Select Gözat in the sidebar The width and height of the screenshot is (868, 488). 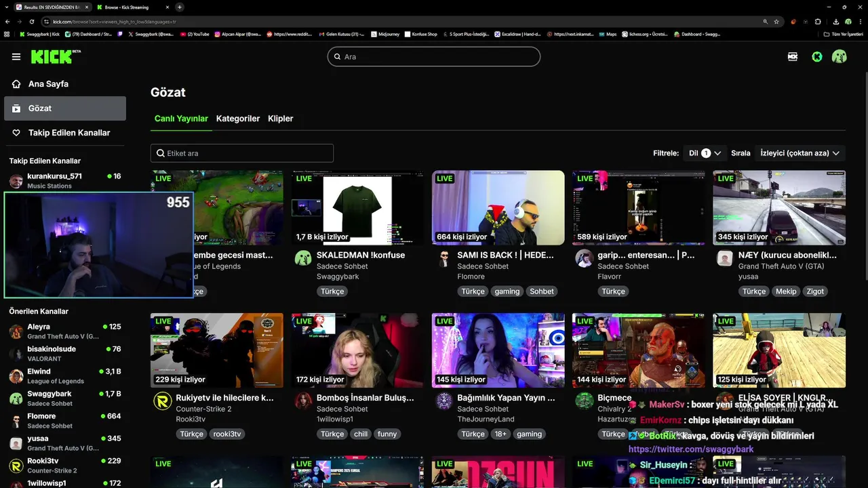tap(65, 108)
